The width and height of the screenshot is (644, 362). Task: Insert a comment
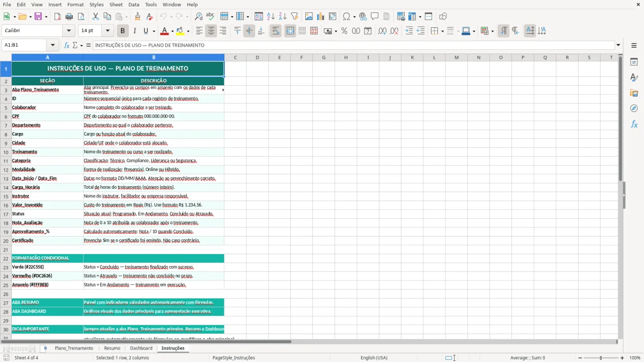coord(375,17)
